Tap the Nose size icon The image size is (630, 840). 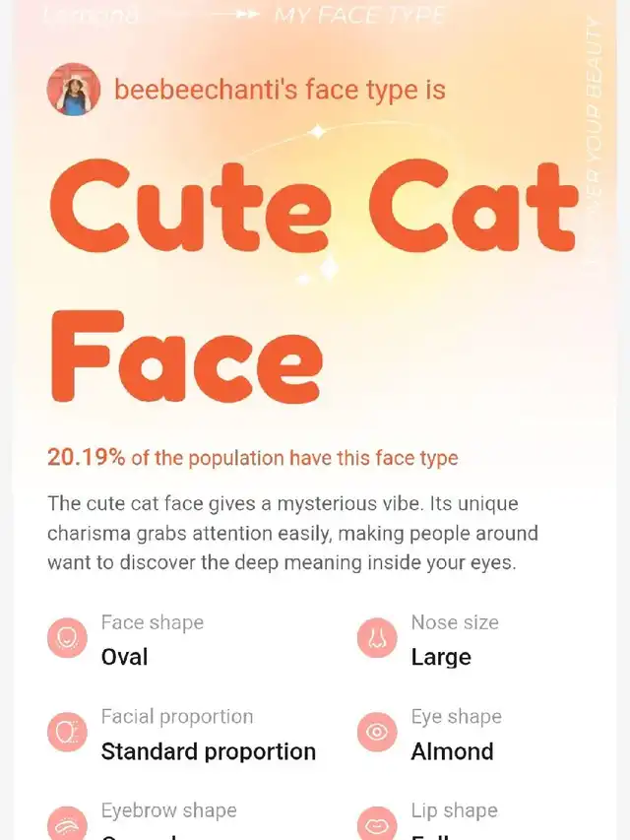377,639
